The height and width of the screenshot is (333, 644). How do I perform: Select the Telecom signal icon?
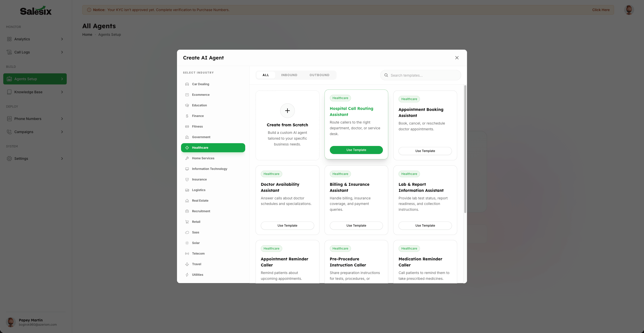(x=187, y=254)
